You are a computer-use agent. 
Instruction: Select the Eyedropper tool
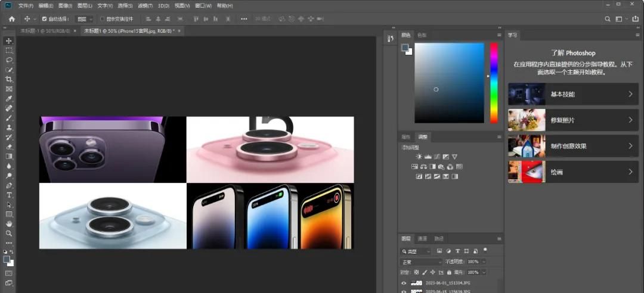point(8,98)
